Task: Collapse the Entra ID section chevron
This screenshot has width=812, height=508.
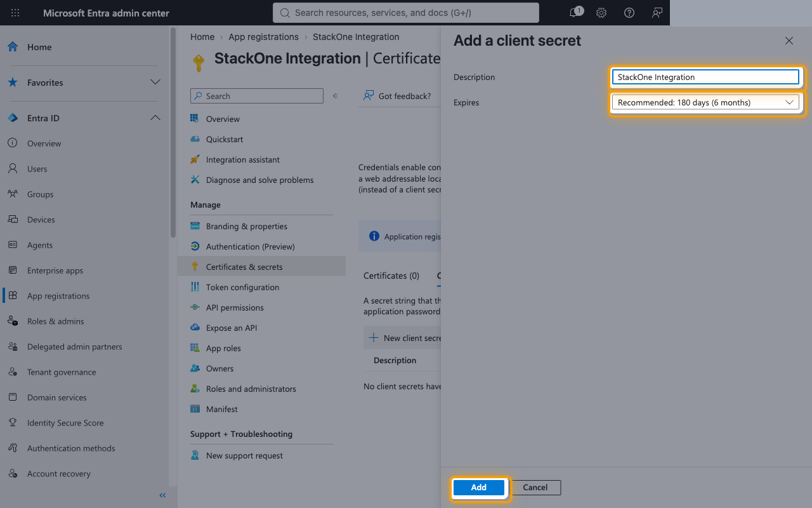Action: [155, 118]
